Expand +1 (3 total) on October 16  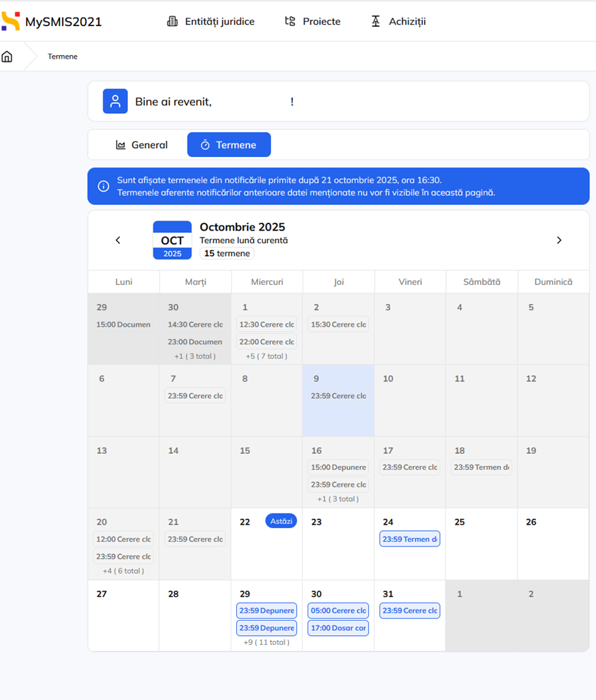click(338, 498)
